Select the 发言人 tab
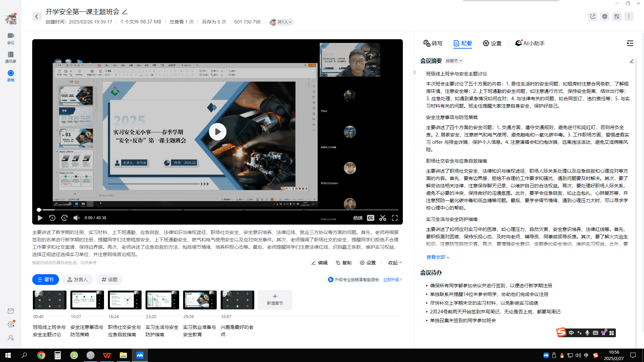The height and width of the screenshot is (362, 644). [x=77, y=280]
